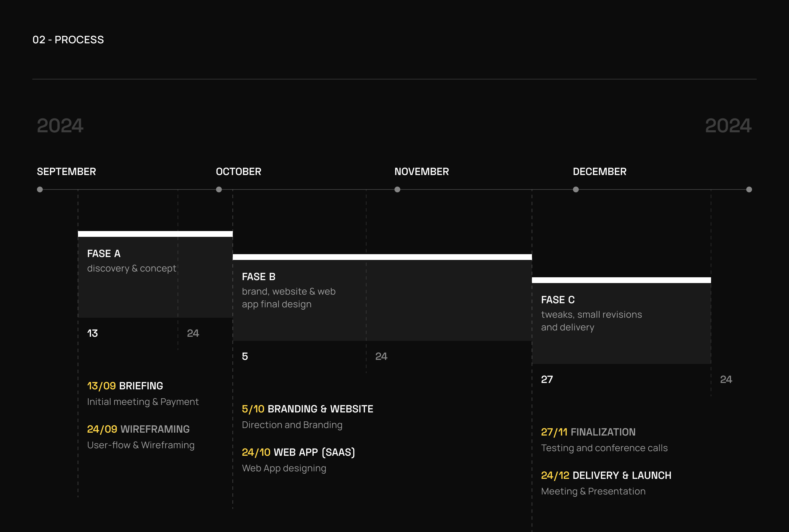Click the '24/10 WEB APP (SAAS)' milestone
The width and height of the screenshot is (789, 532).
coord(299,452)
